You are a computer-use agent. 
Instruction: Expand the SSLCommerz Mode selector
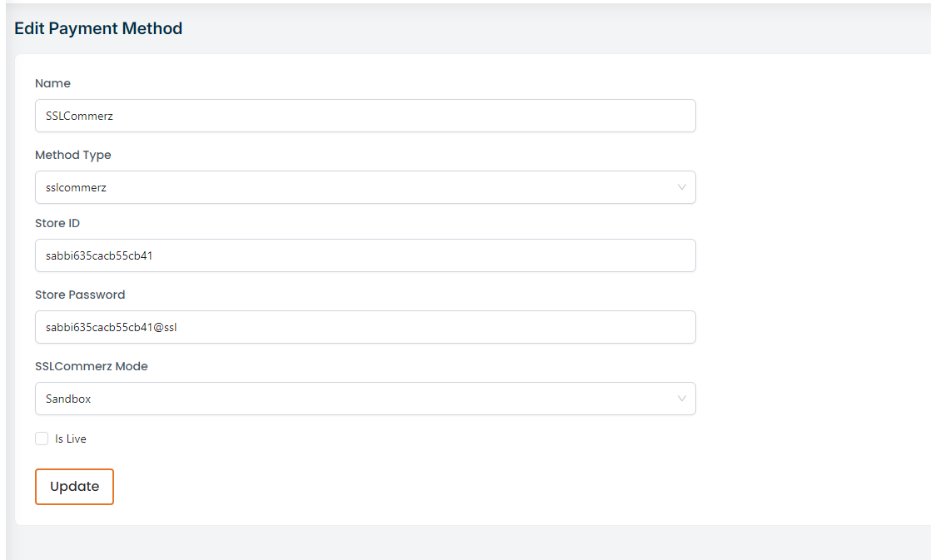tap(365, 399)
